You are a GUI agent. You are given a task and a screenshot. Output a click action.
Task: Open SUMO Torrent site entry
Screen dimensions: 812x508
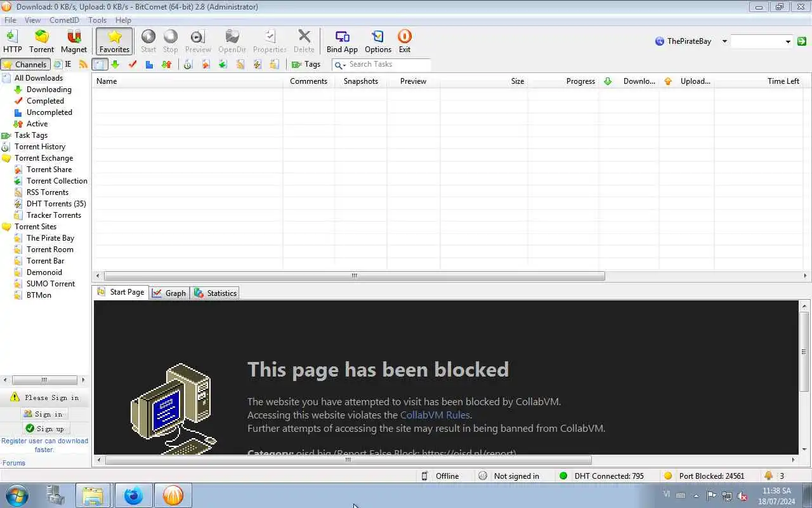[x=51, y=284]
